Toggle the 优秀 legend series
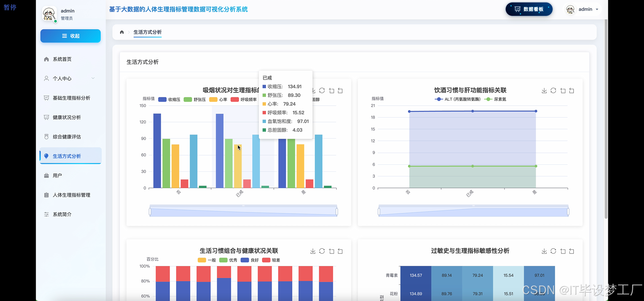This screenshot has height=301, width=644. [x=228, y=260]
